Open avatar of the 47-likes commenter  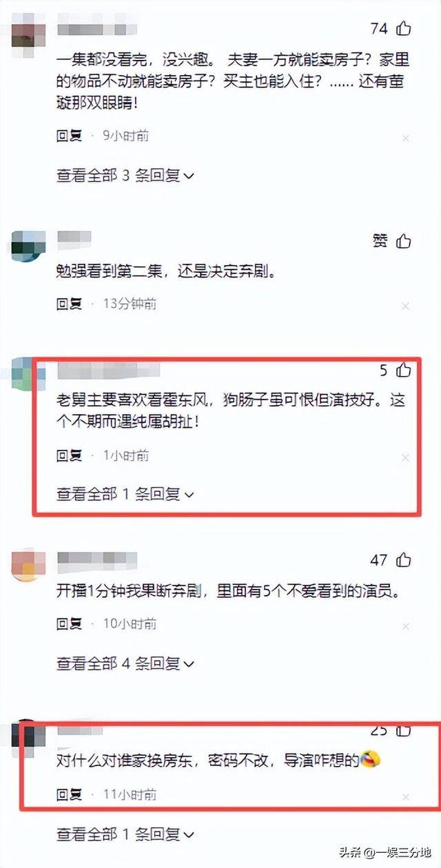[29, 566]
